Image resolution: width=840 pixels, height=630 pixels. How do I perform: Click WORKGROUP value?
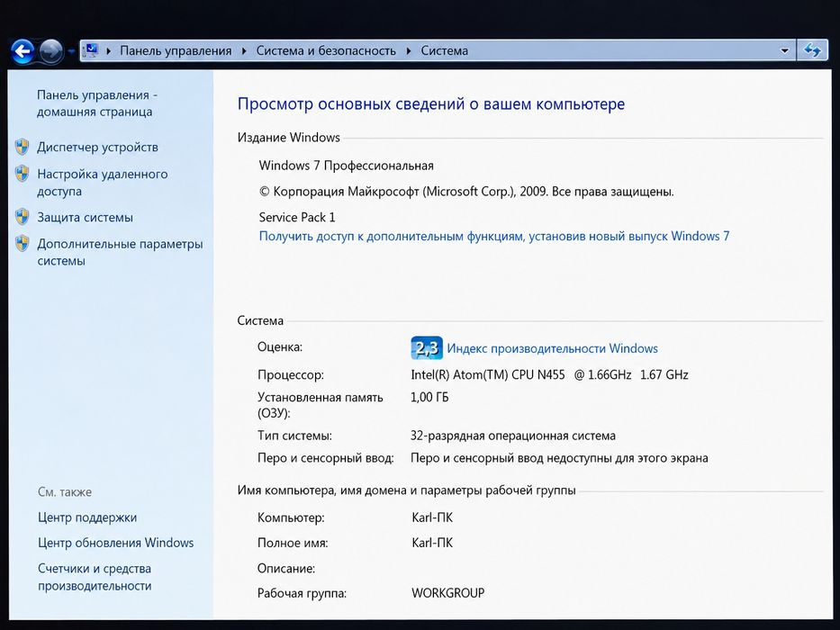(x=447, y=593)
